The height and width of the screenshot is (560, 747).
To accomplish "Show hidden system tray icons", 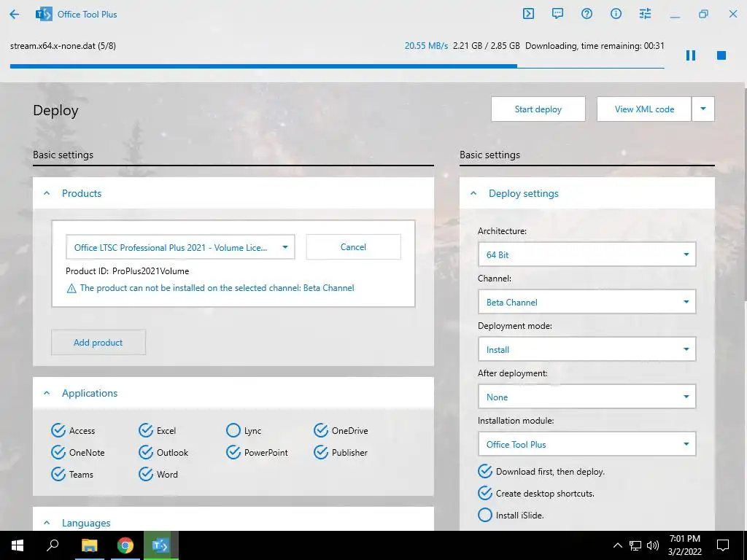I will pyautogui.click(x=617, y=545).
